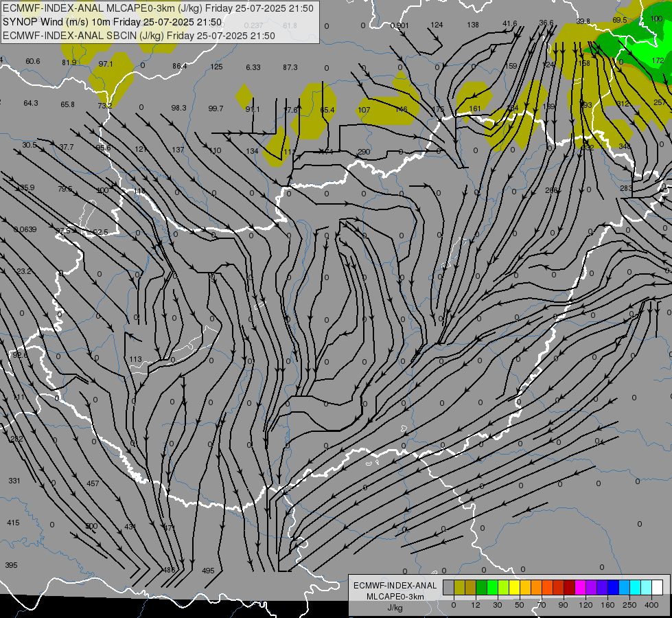Click the cyan legend swatch
Image resolution: width=672 pixels, height=618 pixels.
coord(636,587)
